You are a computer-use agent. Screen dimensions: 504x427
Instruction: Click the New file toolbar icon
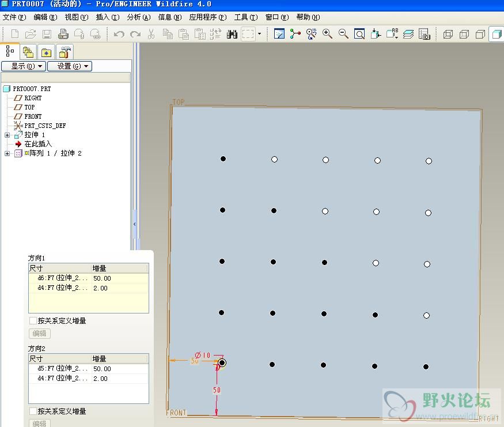click(x=15, y=34)
